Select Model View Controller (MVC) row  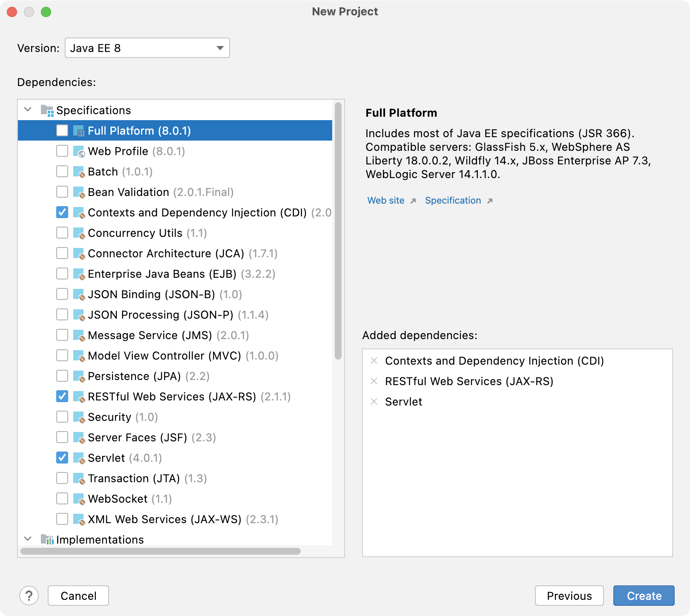point(175,356)
